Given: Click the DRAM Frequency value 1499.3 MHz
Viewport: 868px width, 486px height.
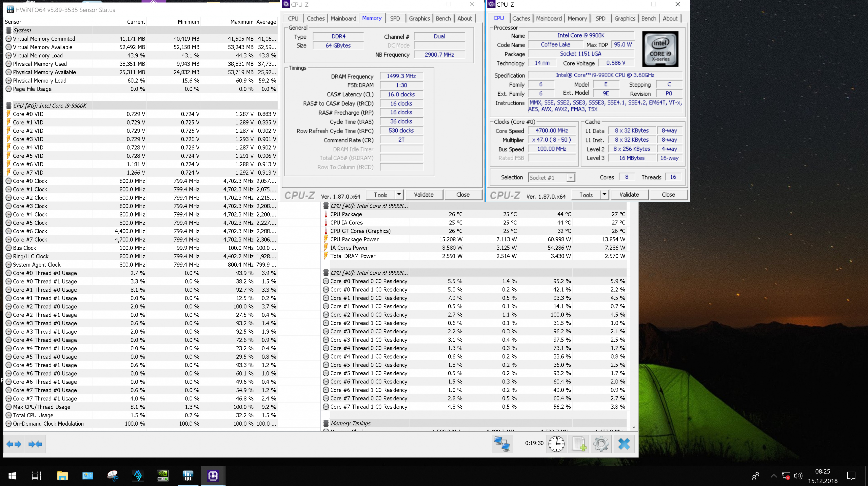Looking at the screenshot, I should pos(401,76).
